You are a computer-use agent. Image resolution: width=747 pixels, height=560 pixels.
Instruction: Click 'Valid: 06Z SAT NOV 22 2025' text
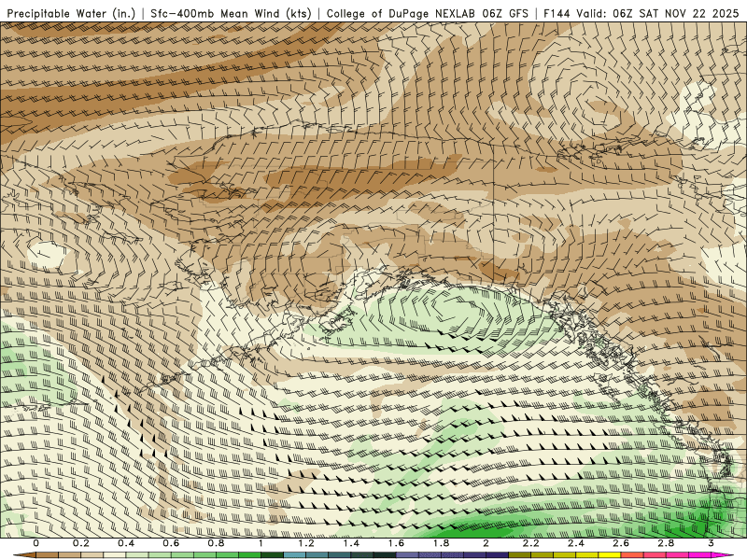pyautogui.click(x=658, y=14)
